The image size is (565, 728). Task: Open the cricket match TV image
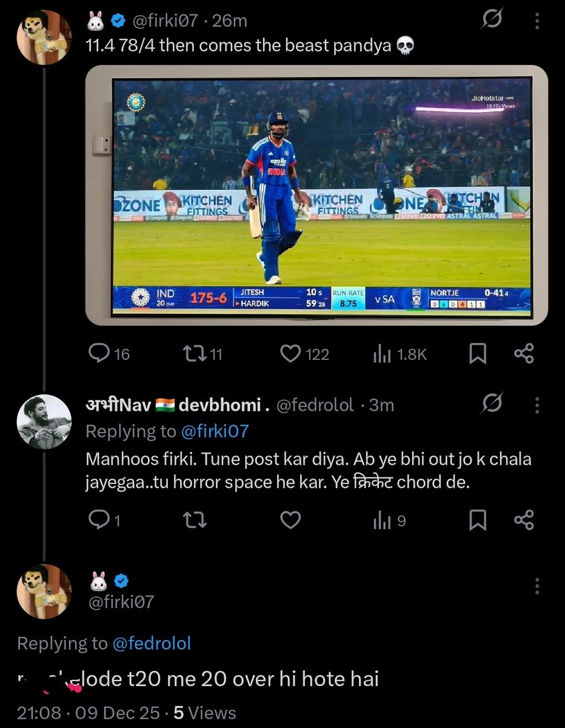[x=316, y=195]
